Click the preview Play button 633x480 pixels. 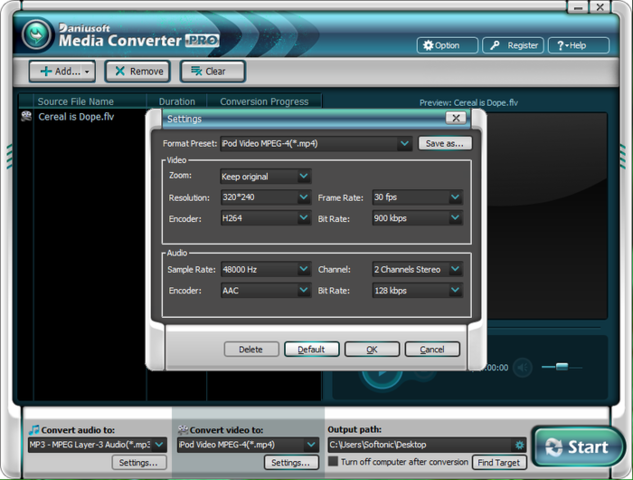click(x=381, y=377)
